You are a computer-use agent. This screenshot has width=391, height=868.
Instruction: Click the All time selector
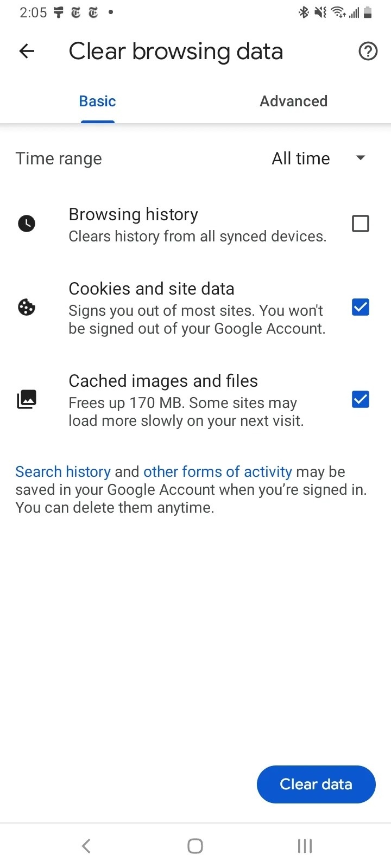click(x=300, y=158)
